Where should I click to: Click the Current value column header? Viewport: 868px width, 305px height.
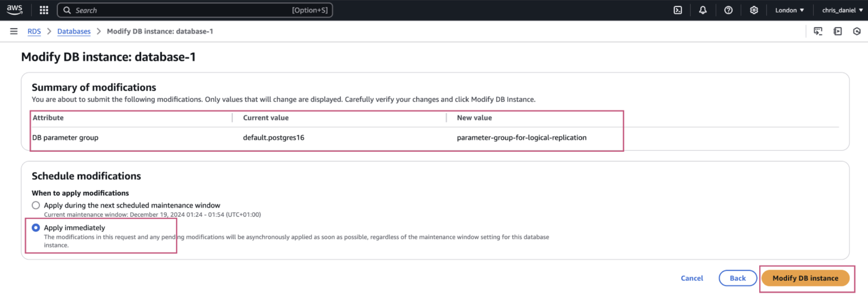tap(266, 118)
